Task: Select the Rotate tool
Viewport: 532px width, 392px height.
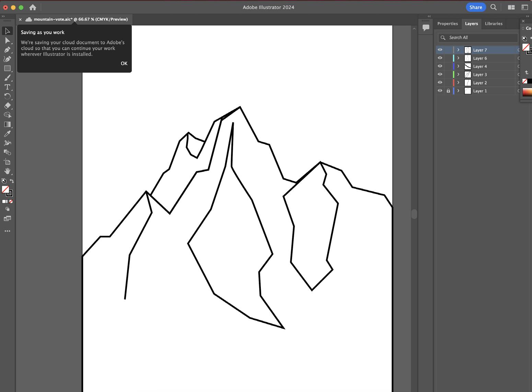Action: pos(7,96)
